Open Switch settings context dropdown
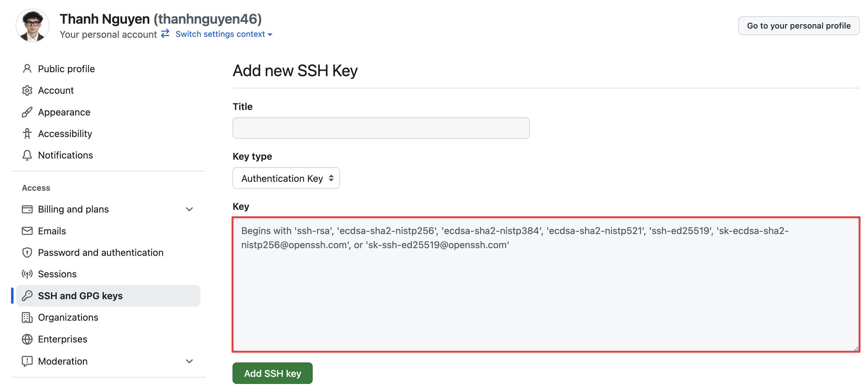868x387 pixels. [x=223, y=34]
